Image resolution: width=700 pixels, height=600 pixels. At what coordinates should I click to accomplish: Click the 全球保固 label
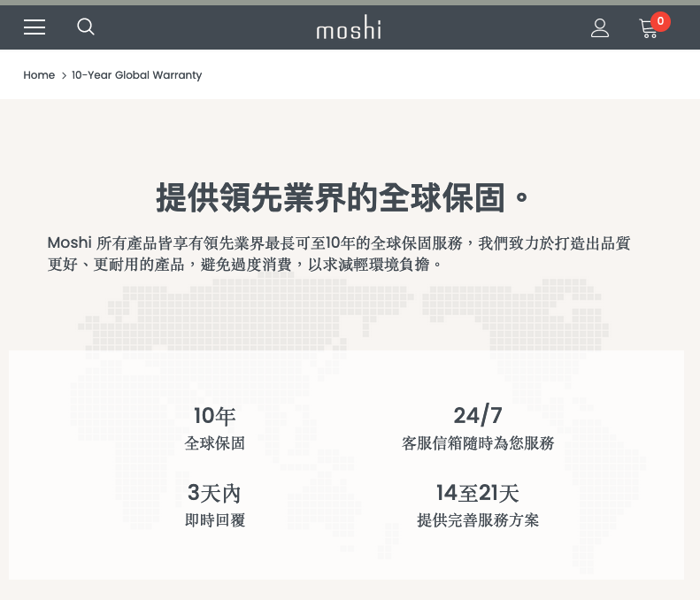(x=215, y=443)
